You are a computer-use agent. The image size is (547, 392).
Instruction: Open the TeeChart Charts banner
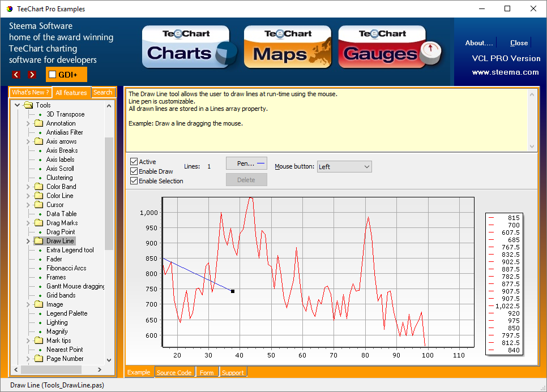190,47
